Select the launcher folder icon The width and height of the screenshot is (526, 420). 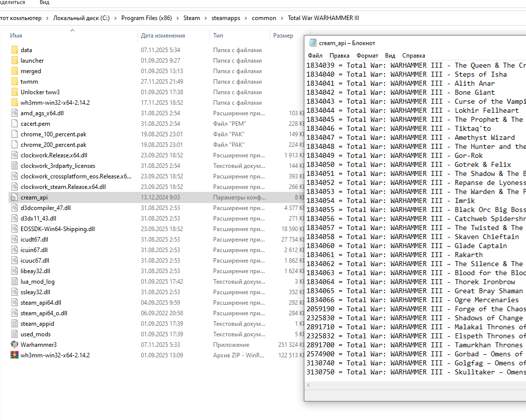(15, 60)
